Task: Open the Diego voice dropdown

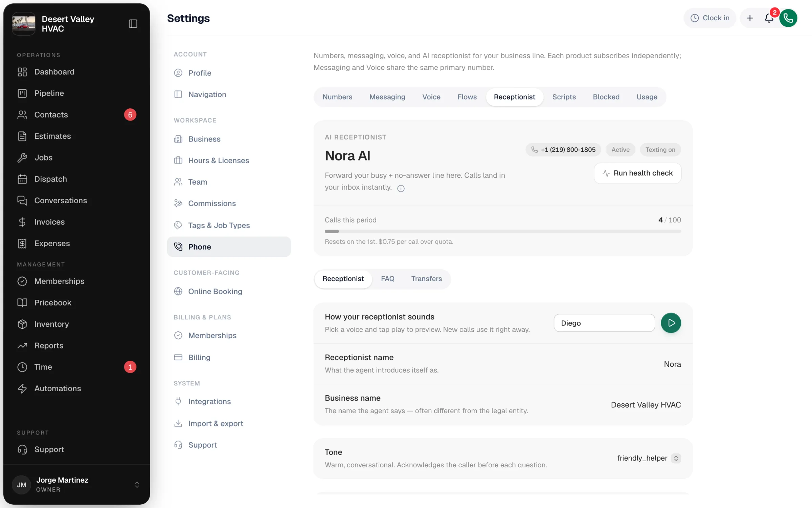Action: pos(604,323)
